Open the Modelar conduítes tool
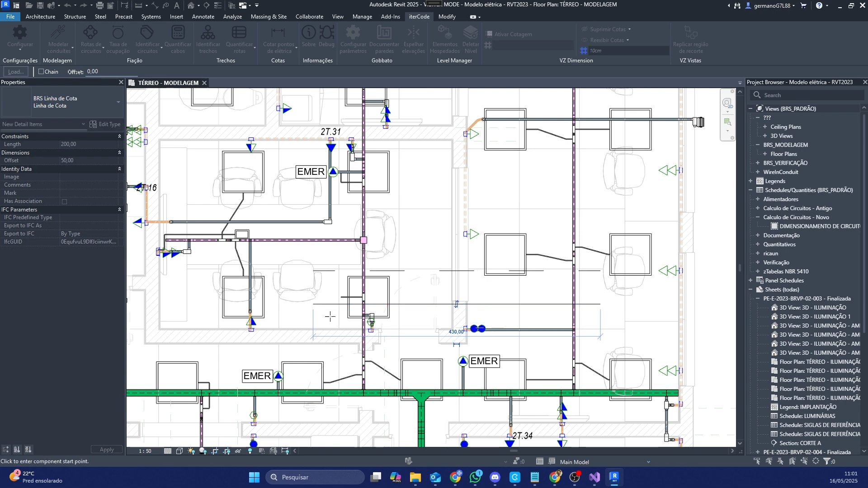Image resolution: width=868 pixels, height=488 pixels. coord(58,33)
